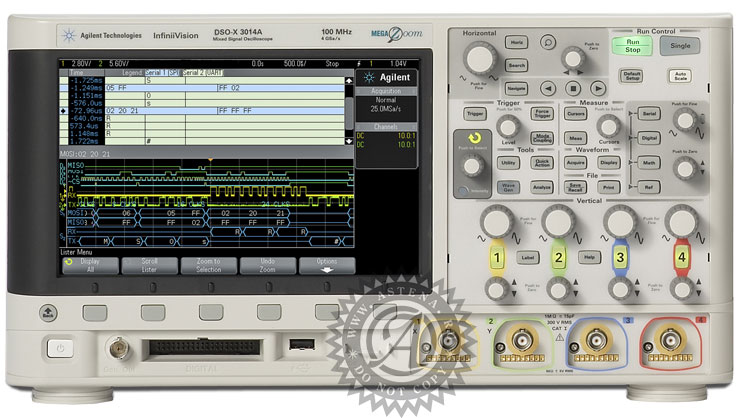Click the Print key
The image size is (740, 418).
609,187
